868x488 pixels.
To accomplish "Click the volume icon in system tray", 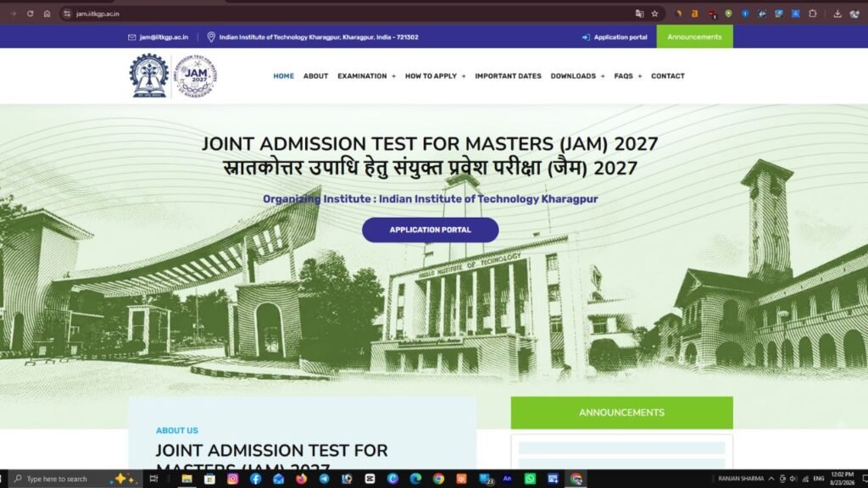I will pyautogui.click(x=793, y=479).
